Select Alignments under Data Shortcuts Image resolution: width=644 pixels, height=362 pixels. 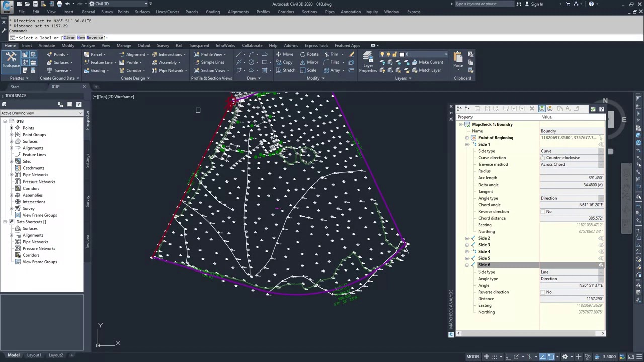point(33,235)
